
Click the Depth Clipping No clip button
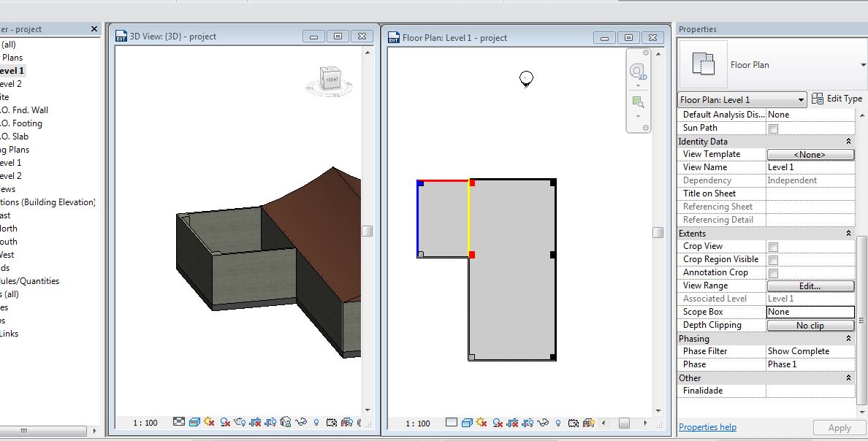810,324
